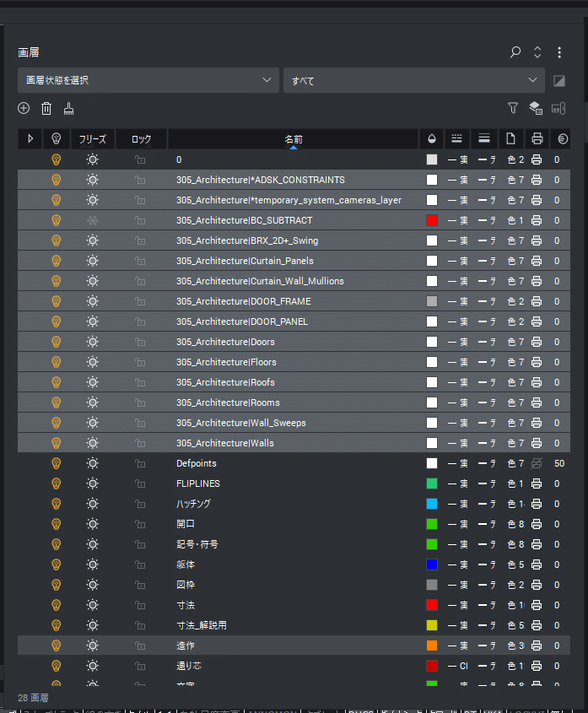Click the invert filter icon beside すべて
Screen dimensions: 588x713
coord(558,81)
